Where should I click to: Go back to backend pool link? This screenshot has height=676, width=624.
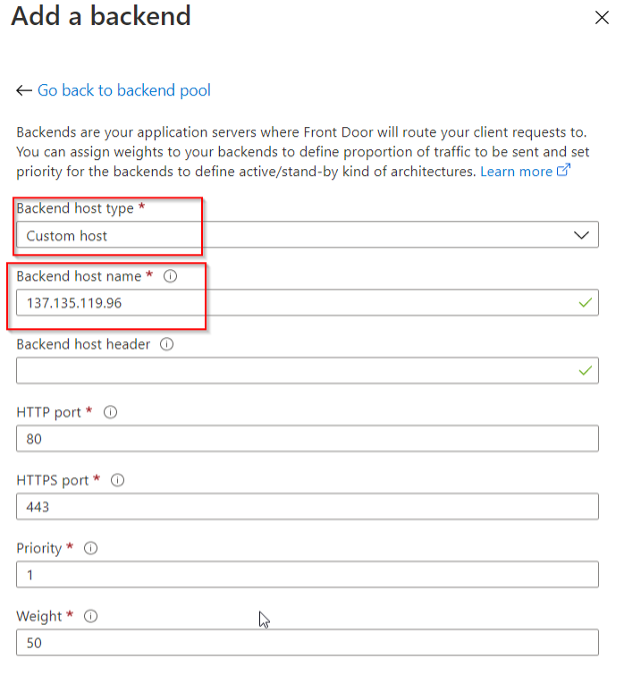tap(124, 91)
